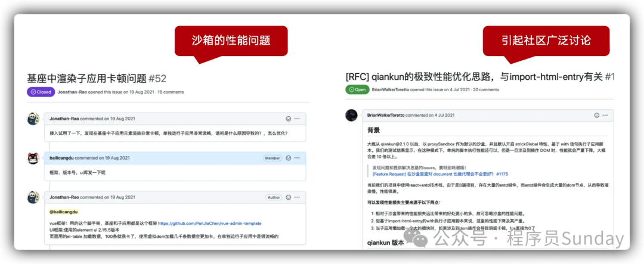The height and width of the screenshot is (264, 644).
Task: Click 'UI框架:使用的element ui 2.15.5版本' line
Action: tap(84, 230)
